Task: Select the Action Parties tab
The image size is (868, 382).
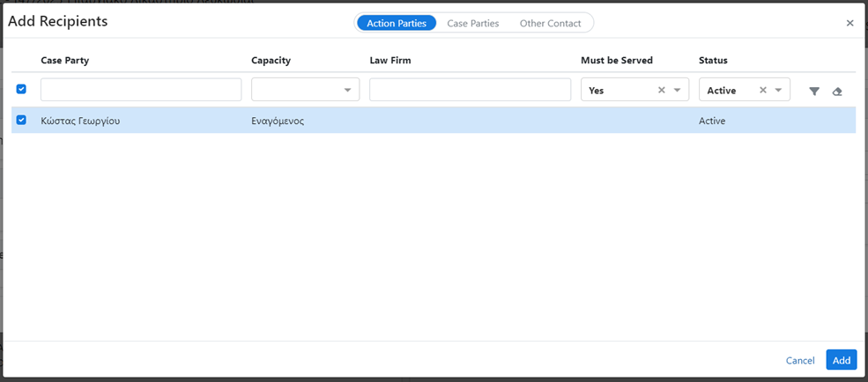Action: tap(397, 23)
